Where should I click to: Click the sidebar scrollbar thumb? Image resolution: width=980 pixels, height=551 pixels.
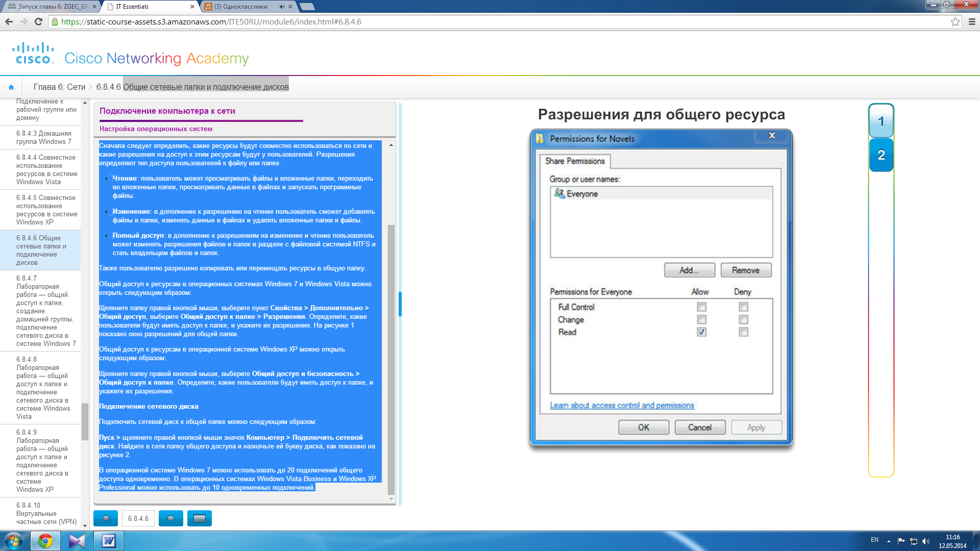(85, 421)
